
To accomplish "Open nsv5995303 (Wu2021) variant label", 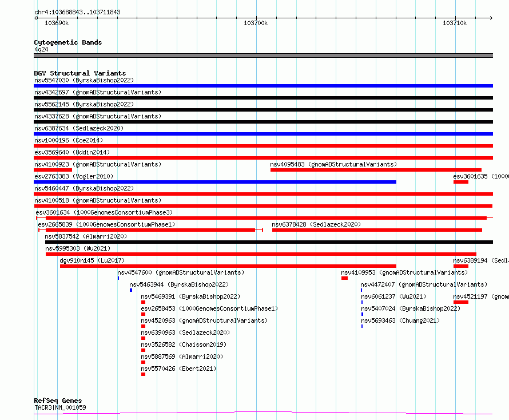I will click(x=78, y=248).
